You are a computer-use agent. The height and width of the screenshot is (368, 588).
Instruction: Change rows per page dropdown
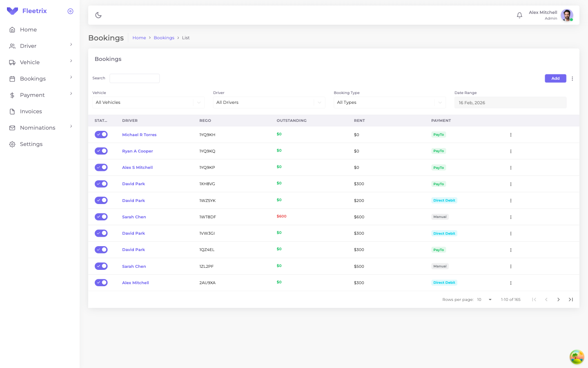tap(485, 300)
